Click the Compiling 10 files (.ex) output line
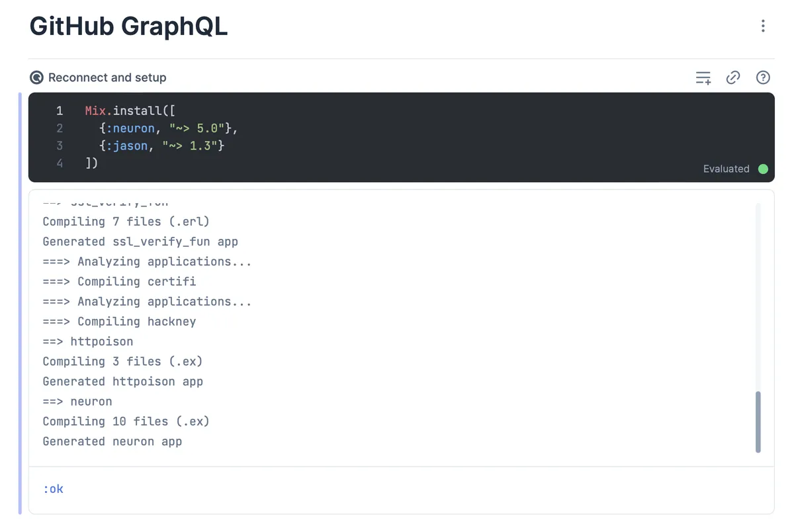Screen dimensions: 794x532 point(126,421)
